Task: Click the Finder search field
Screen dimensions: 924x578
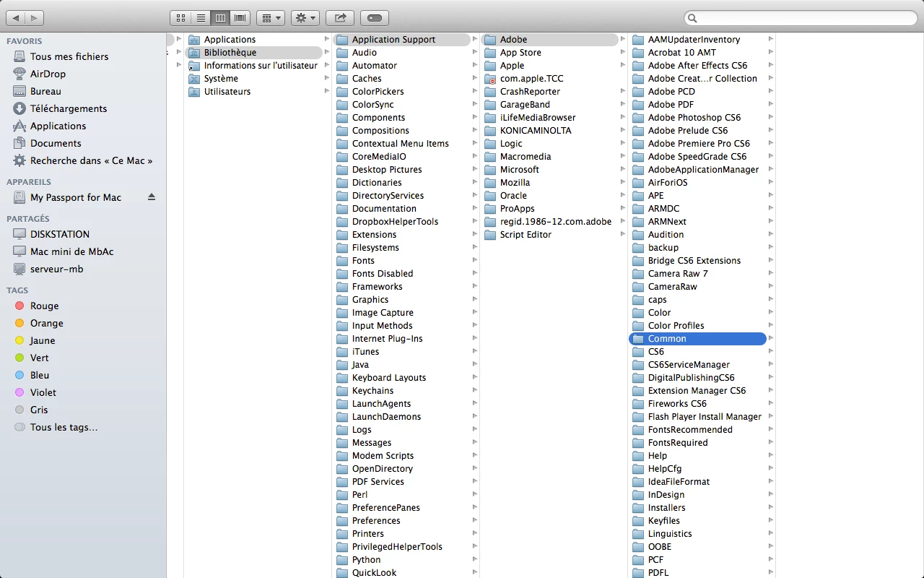Action: point(801,18)
